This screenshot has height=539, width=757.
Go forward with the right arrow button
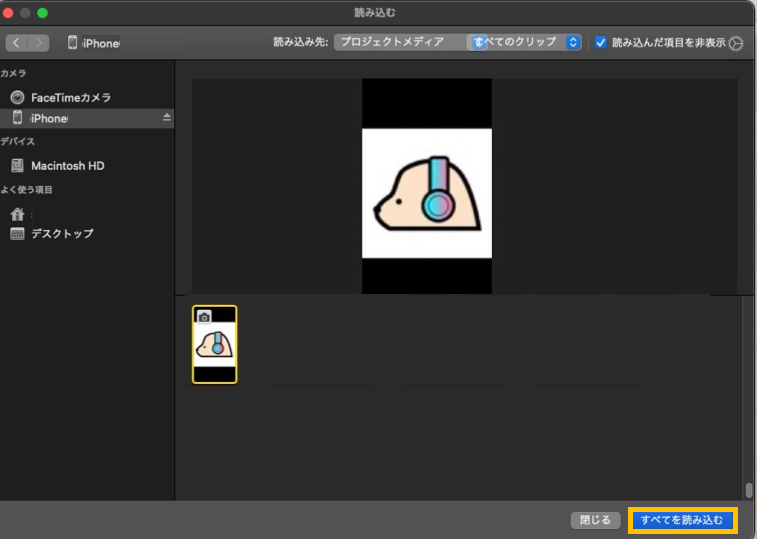[x=39, y=43]
